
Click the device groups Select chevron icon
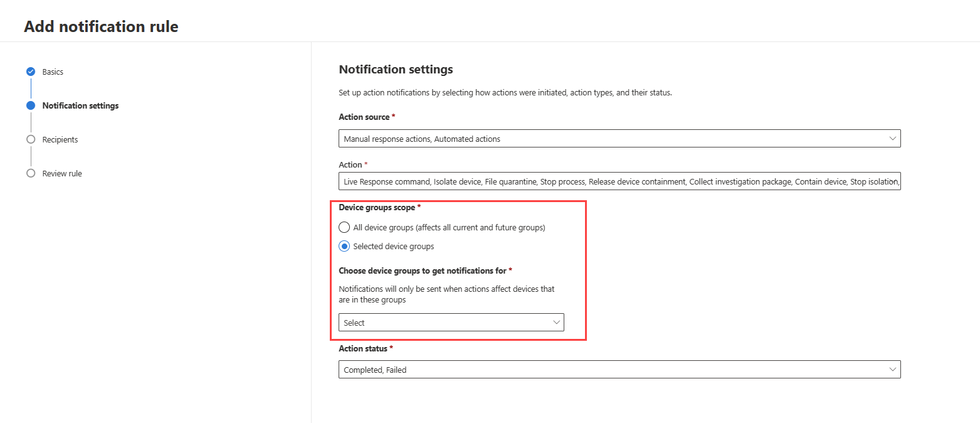coord(556,323)
